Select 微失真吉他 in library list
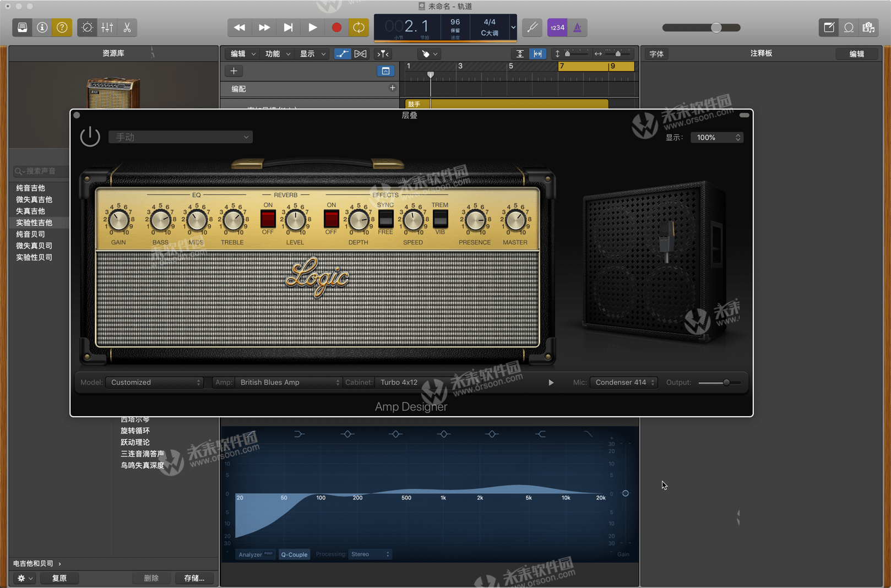This screenshot has width=891, height=588. [x=34, y=200]
